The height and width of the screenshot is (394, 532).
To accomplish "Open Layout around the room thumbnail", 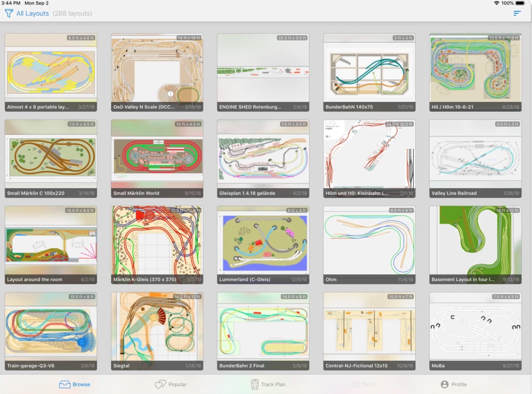I will point(51,245).
